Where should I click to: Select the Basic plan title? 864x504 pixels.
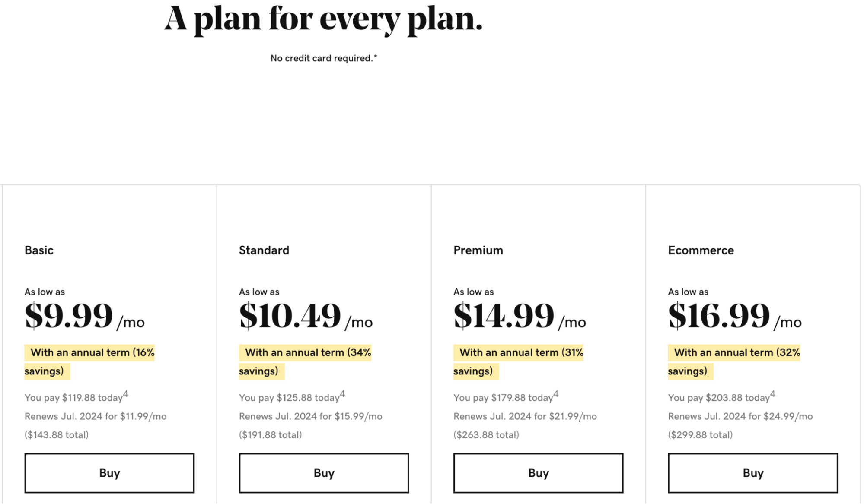coord(39,250)
